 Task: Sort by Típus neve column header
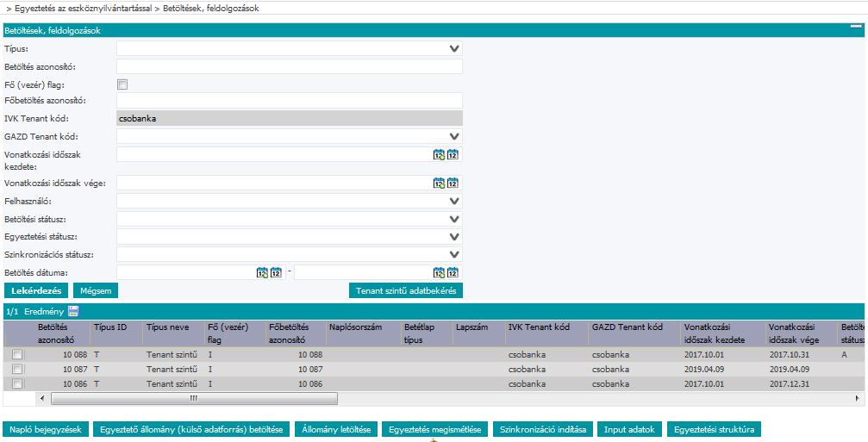click(168, 327)
